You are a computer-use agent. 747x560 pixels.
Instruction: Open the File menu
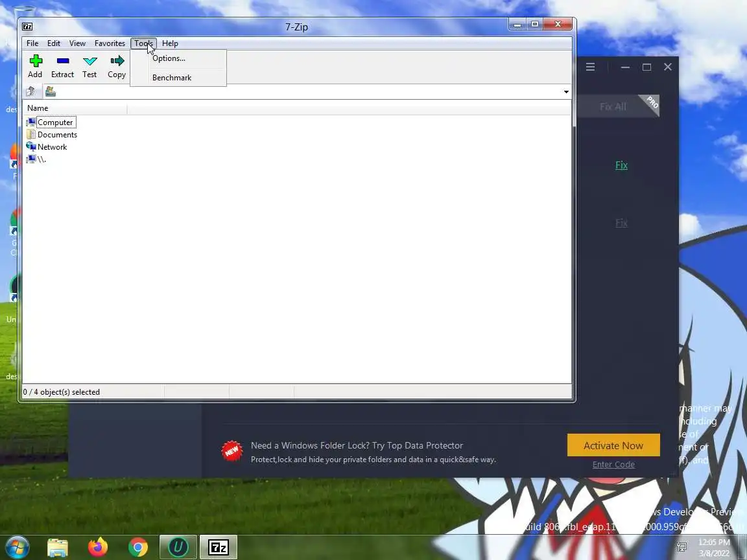click(32, 43)
